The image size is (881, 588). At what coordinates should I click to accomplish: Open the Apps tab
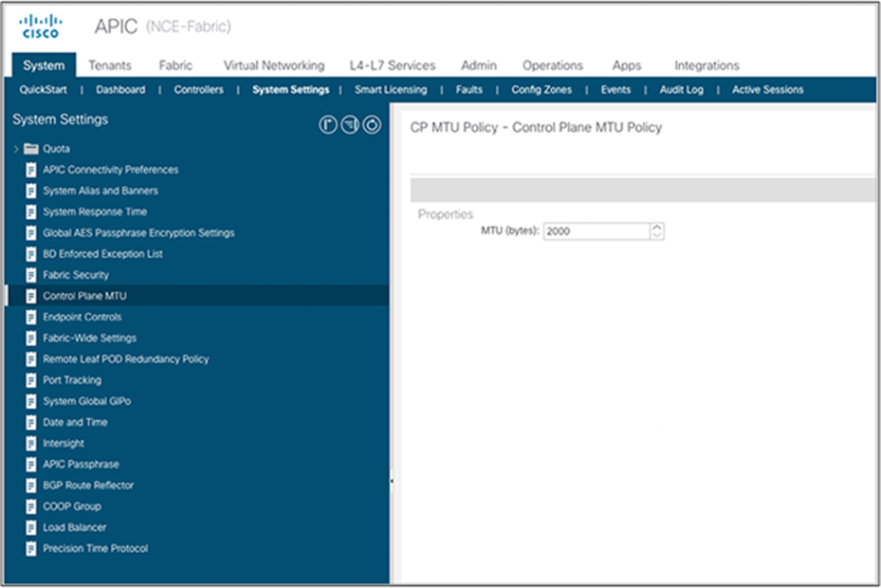click(x=627, y=65)
